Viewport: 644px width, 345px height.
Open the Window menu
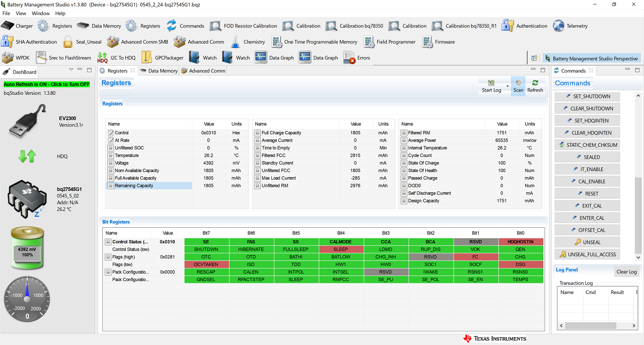point(40,13)
